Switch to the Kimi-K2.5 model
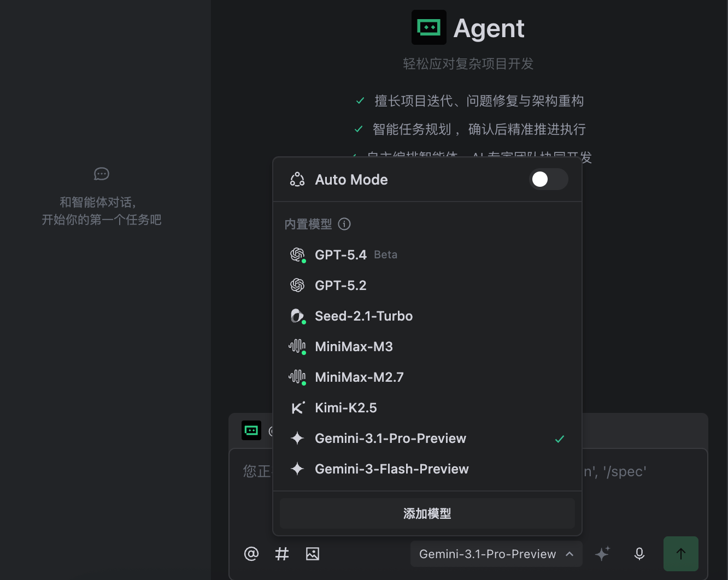728x580 pixels. point(427,407)
